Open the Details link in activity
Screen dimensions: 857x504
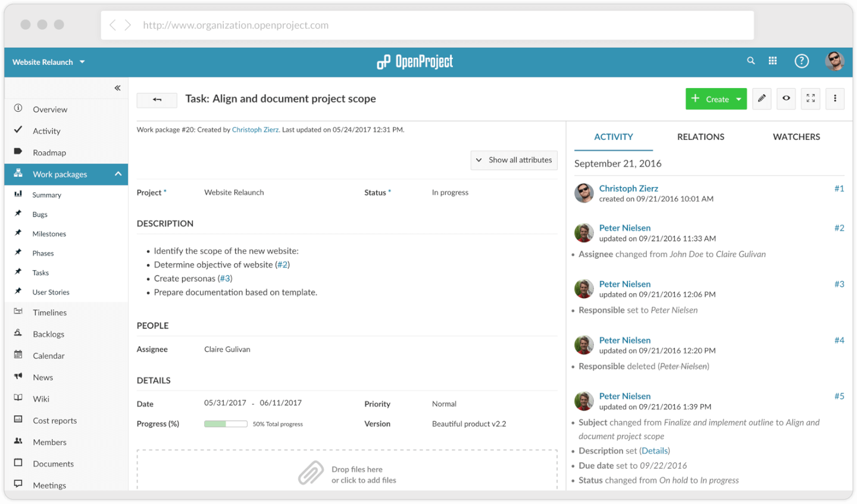(655, 451)
